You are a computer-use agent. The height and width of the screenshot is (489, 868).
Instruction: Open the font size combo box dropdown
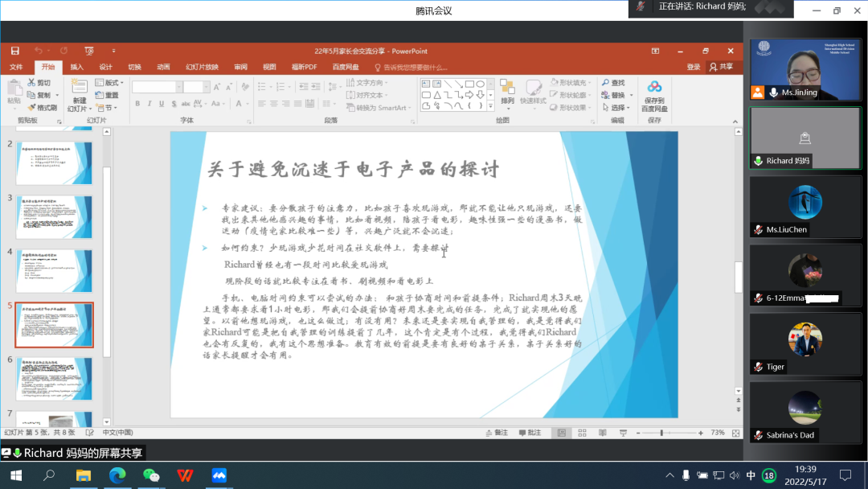[x=206, y=87]
